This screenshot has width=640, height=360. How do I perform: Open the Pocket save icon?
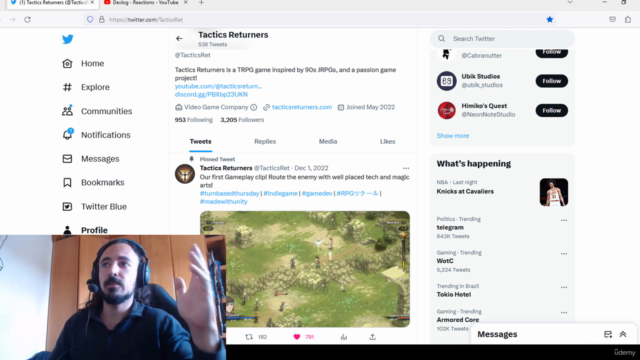[x=612, y=20]
